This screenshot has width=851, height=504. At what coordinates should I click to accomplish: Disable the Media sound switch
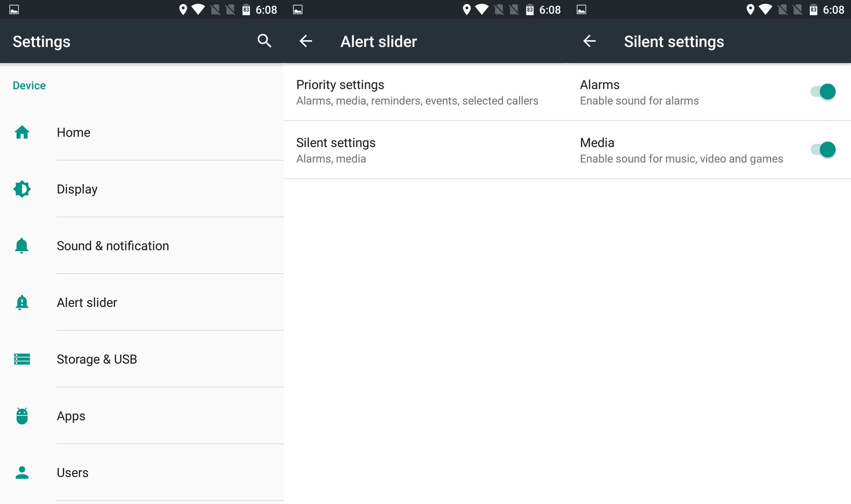point(823,150)
